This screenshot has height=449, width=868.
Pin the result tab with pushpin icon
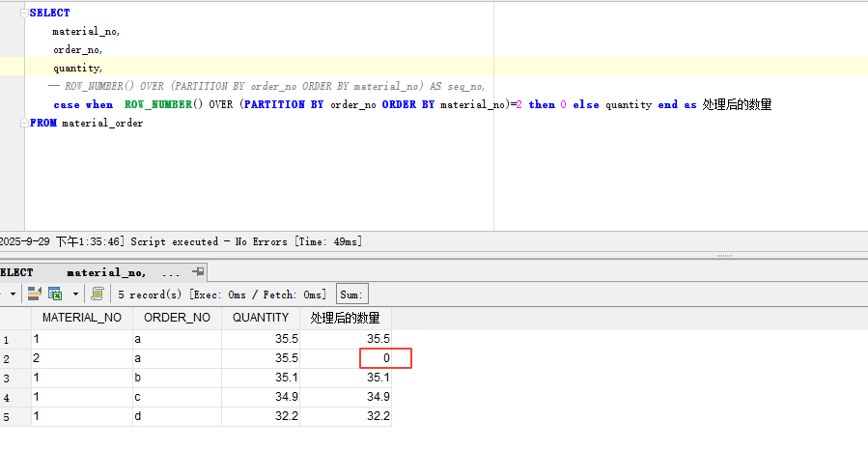pyautogui.click(x=198, y=272)
